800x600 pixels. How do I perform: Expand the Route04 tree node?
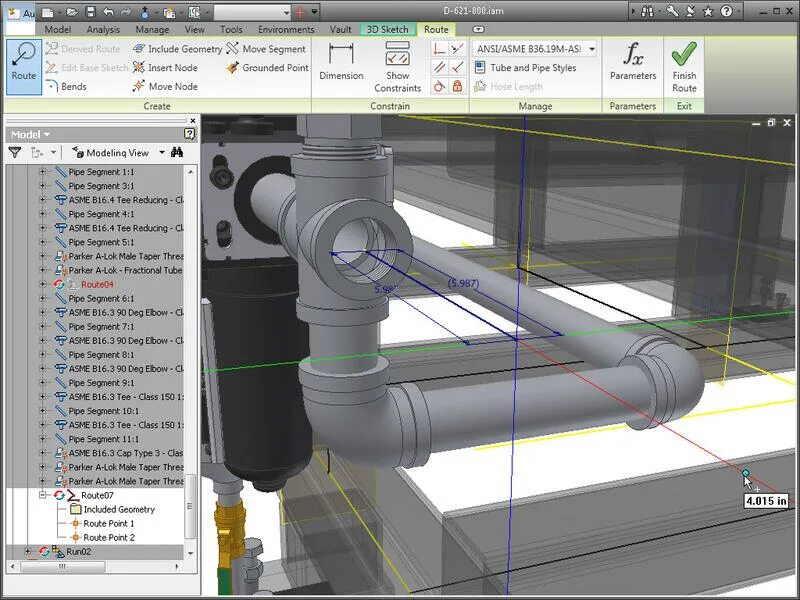(43, 284)
